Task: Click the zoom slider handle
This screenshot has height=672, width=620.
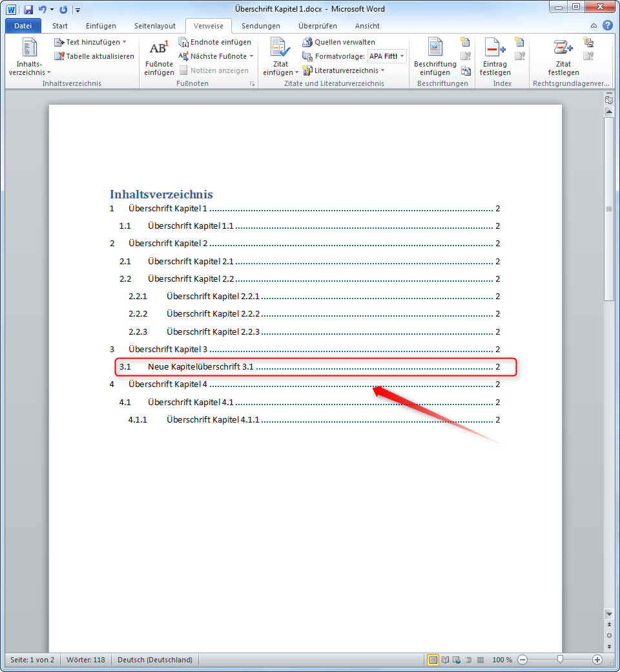Action: (560, 660)
